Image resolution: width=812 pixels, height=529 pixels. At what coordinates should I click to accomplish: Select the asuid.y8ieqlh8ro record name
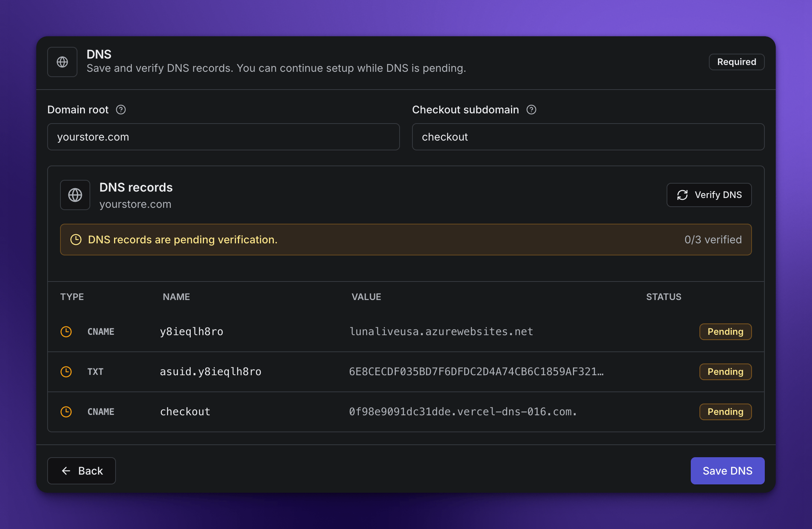(x=210, y=372)
